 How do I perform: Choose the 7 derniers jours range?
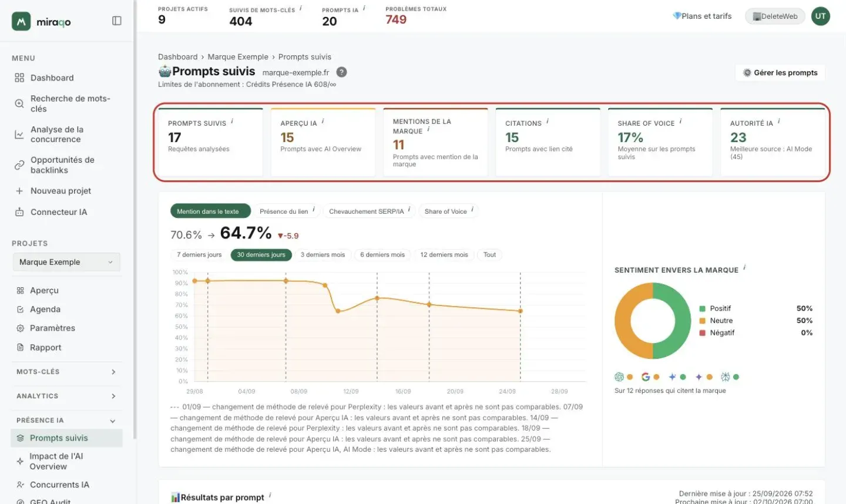pyautogui.click(x=199, y=255)
